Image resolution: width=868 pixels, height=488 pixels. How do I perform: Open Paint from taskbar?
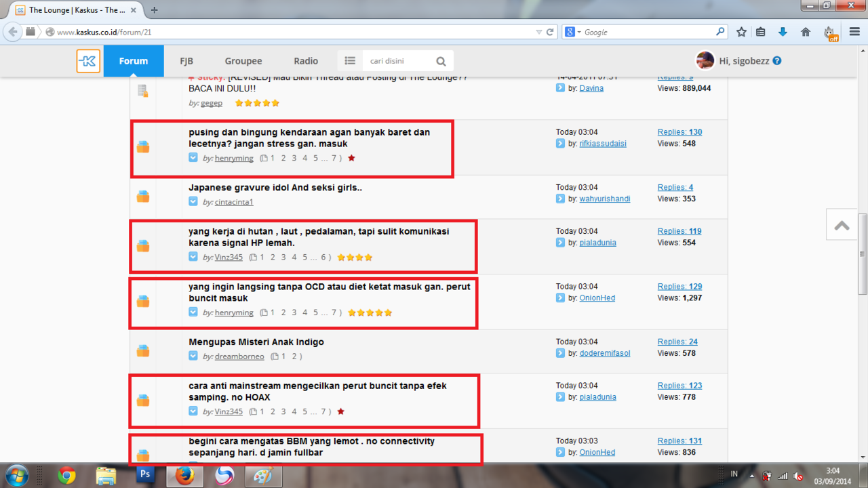[263, 475]
